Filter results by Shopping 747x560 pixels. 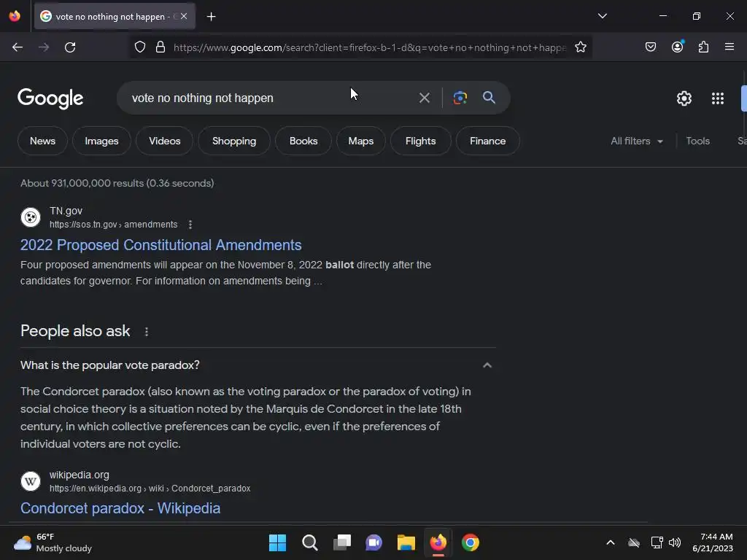pos(234,141)
